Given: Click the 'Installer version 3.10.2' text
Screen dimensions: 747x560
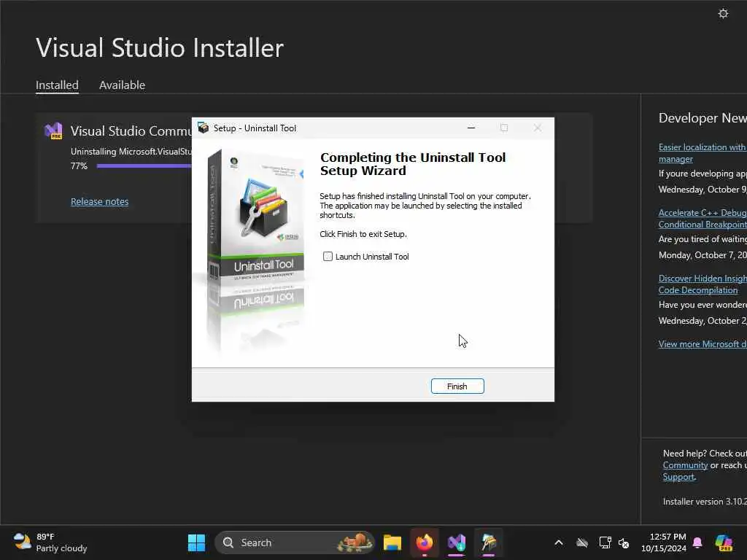Looking at the screenshot, I should click(x=705, y=502).
